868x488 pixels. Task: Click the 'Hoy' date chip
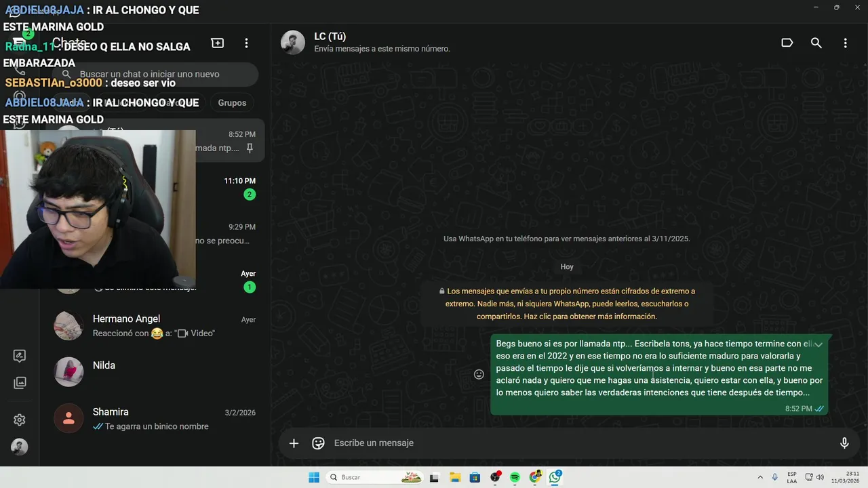(x=567, y=267)
